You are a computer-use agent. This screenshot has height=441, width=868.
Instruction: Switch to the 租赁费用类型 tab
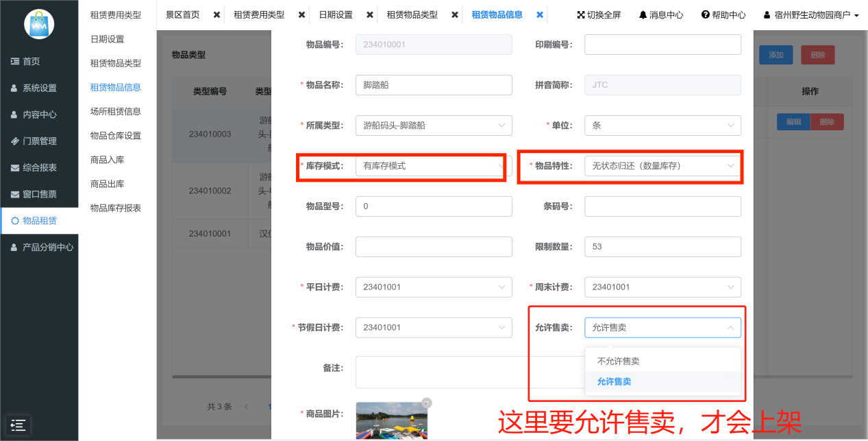pos(259,14)
